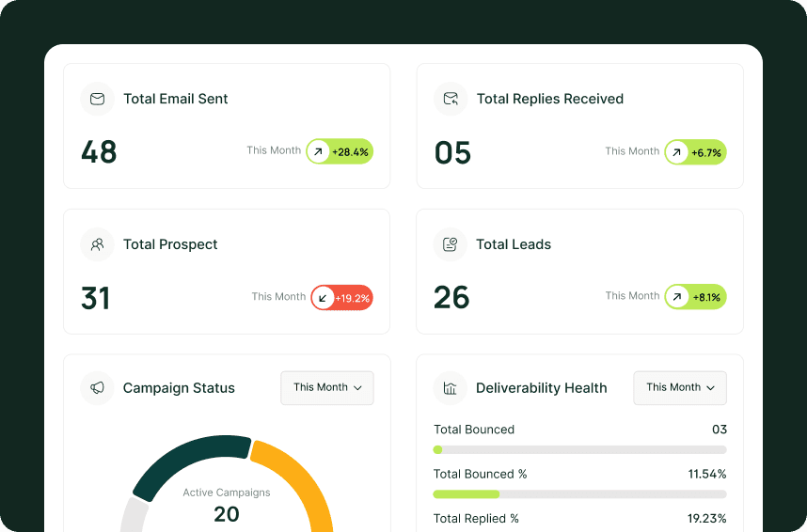This screenshot has height=532, width=807.
Task: Click the up arrow icon in +6.7% badge
Action: [677, 152]
